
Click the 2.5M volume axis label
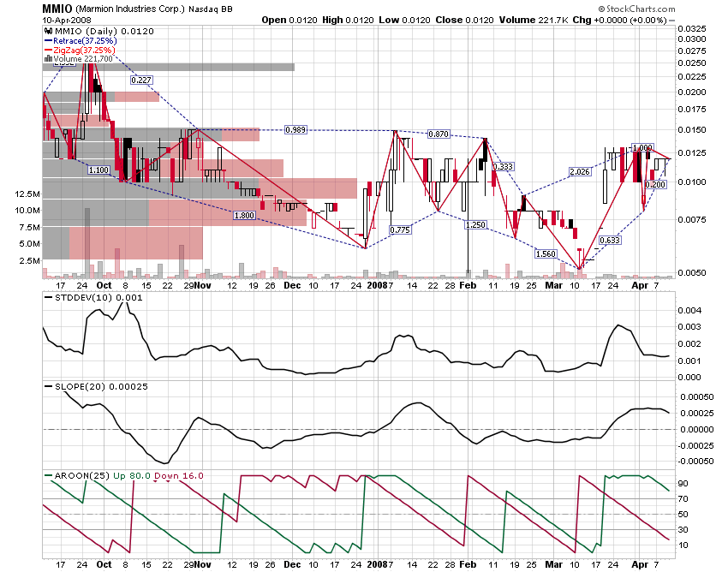click(29, 261)
